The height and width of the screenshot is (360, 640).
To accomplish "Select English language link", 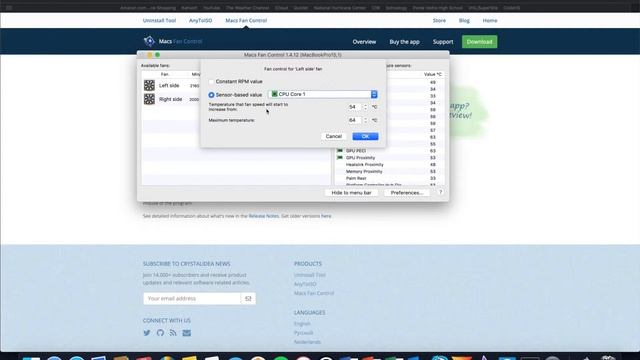I will [302, 324].
